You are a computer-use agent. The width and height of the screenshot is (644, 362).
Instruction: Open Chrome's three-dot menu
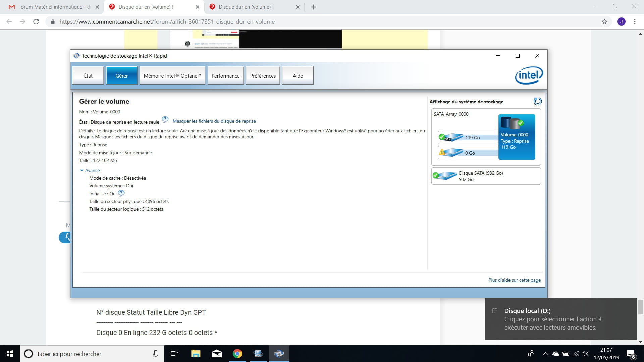point(635,22)
